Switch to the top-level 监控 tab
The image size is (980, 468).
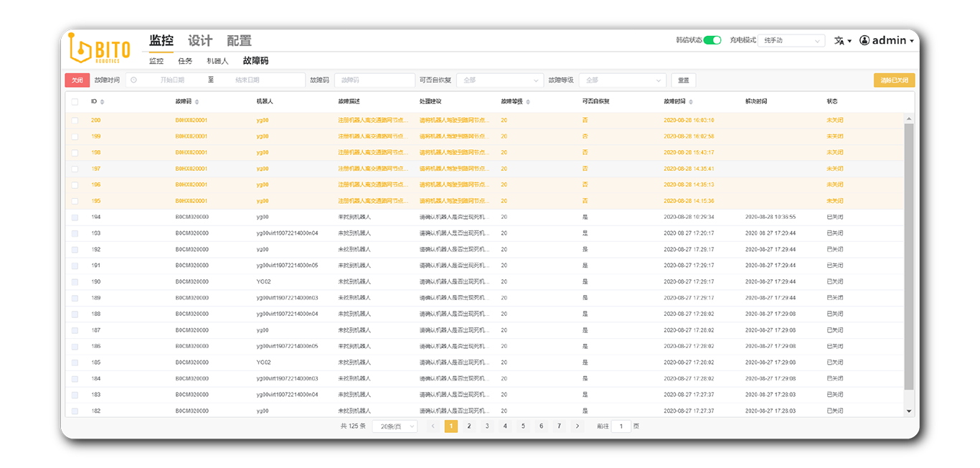pyautogui.click(x=161, y=41)
